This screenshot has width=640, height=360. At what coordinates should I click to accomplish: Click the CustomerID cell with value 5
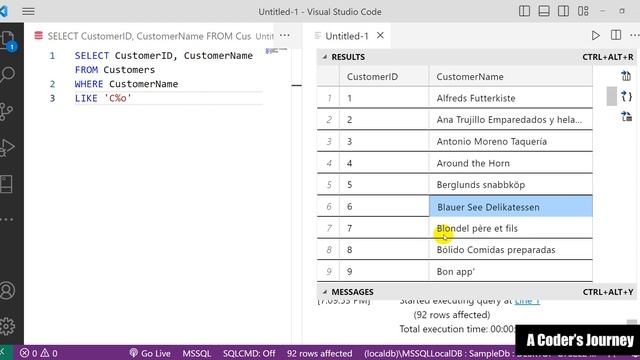pyautogui.click(x=384, y=184)
